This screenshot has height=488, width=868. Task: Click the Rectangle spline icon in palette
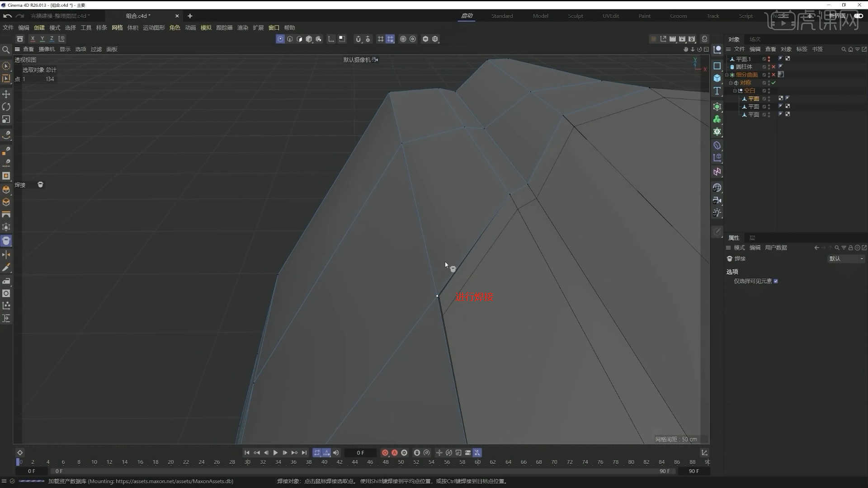click(x=717, y=66)
